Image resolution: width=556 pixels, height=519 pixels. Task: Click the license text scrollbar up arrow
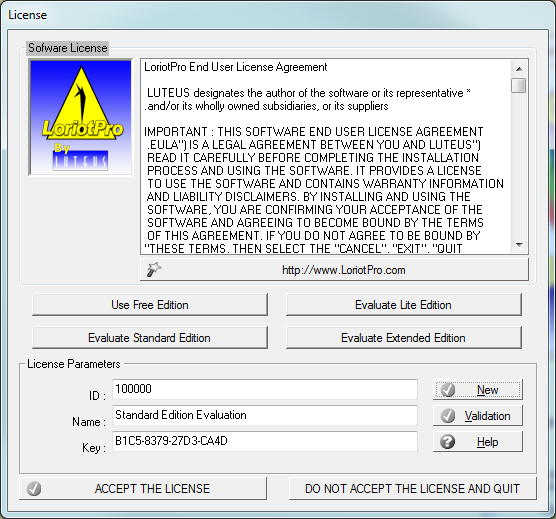[519, 69]
